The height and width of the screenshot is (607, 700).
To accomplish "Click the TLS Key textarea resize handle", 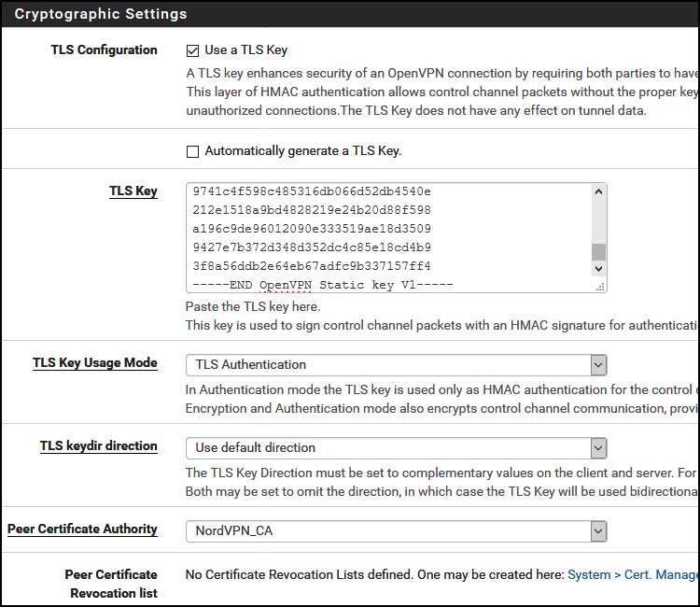I will coord(600,287).
